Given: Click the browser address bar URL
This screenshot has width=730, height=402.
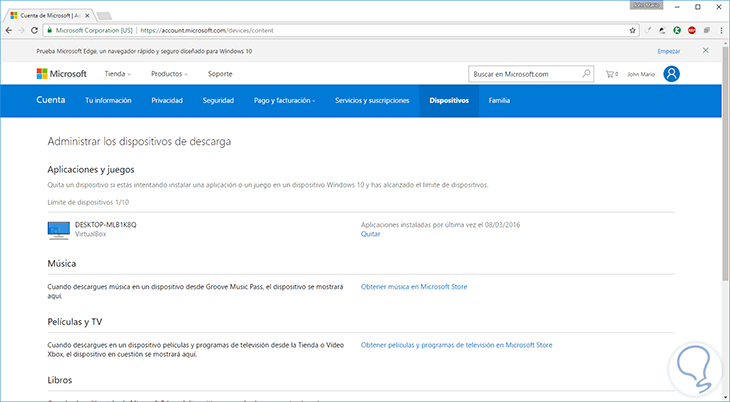Looking at the screenshot, I should click(207, 30).
